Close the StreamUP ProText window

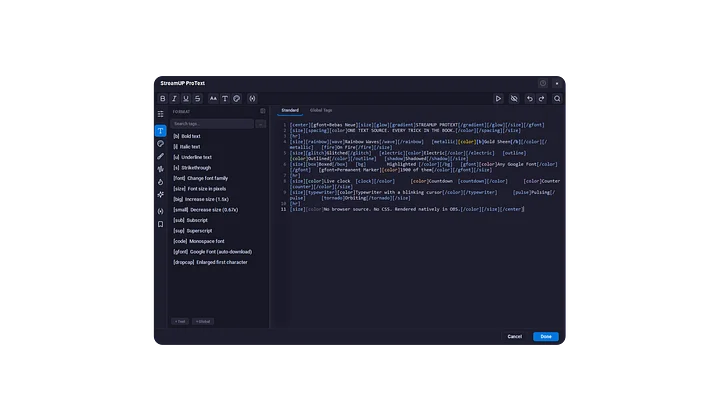coord(557,84)
